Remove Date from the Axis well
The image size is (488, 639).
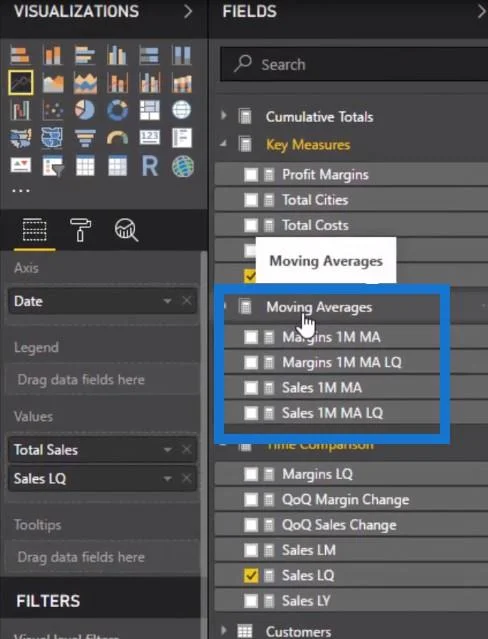pyautogui.click(x=187, y=301)
